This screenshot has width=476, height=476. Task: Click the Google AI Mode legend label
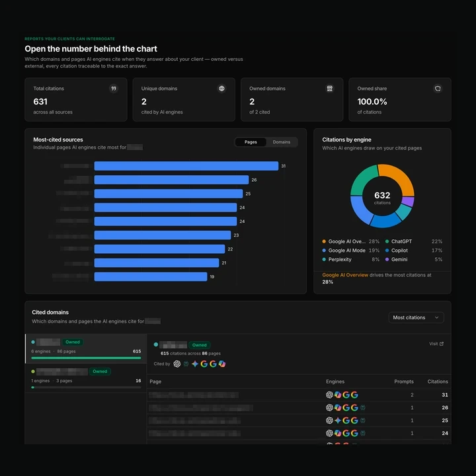point(346,251)
